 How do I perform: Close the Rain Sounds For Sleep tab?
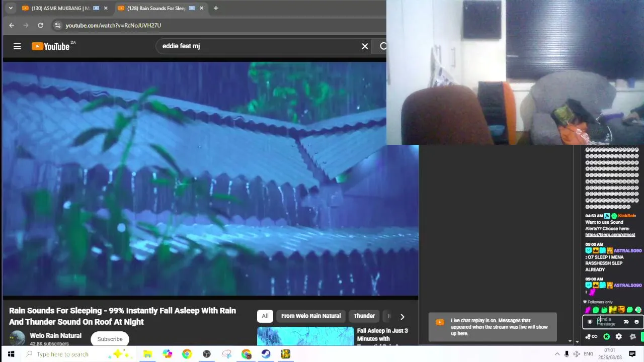tap(202, 8)
